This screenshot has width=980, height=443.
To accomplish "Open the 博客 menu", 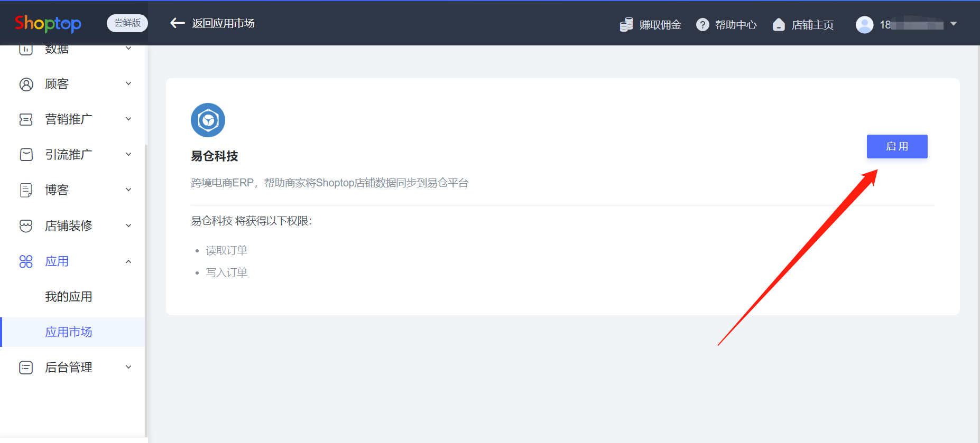I will tap(57, 190).
